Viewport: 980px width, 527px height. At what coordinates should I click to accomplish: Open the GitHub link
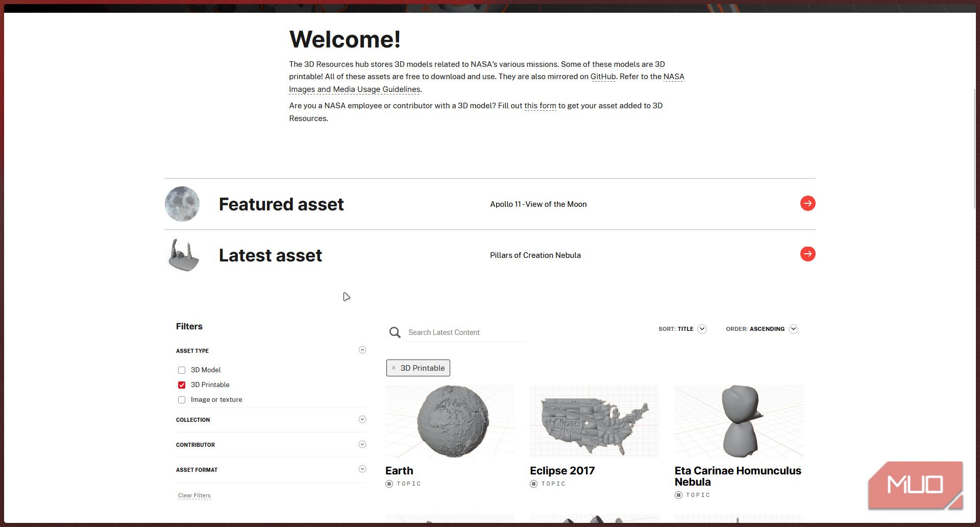click(x=603, y=77)
